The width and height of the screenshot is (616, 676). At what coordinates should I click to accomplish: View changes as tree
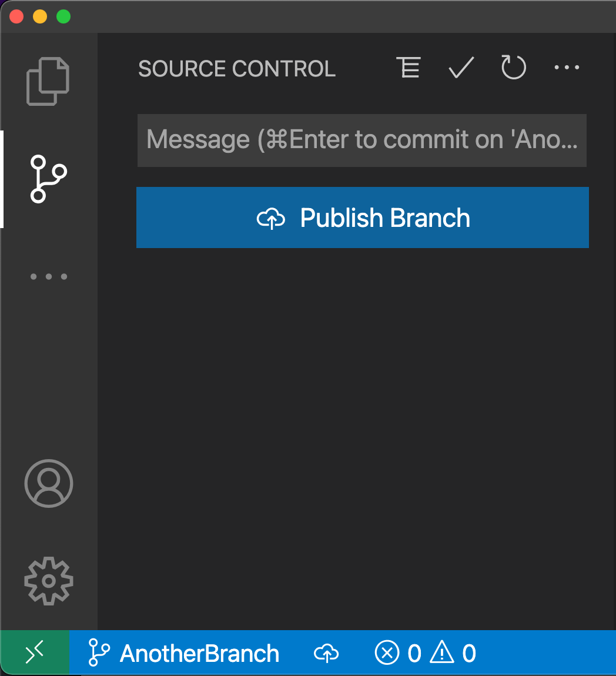pyautogui.click(x=408, y=68)
